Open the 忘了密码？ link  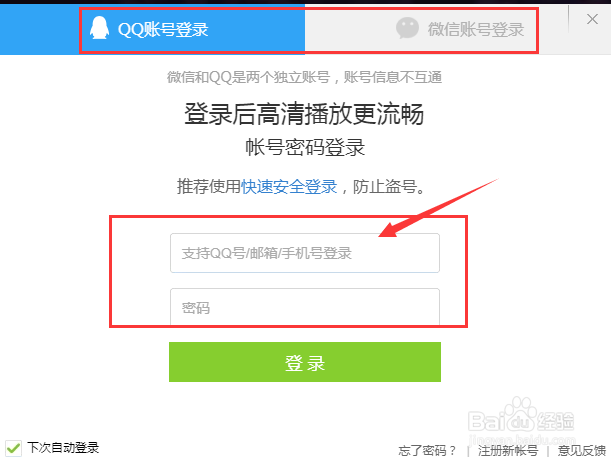(x=427, y=451)
